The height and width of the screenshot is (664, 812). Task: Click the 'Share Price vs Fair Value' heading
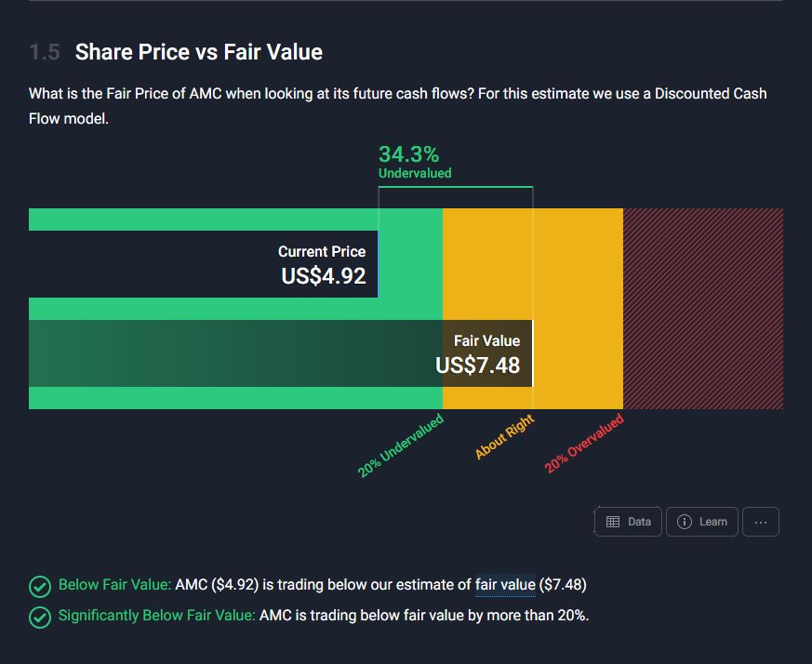point(198,52)
